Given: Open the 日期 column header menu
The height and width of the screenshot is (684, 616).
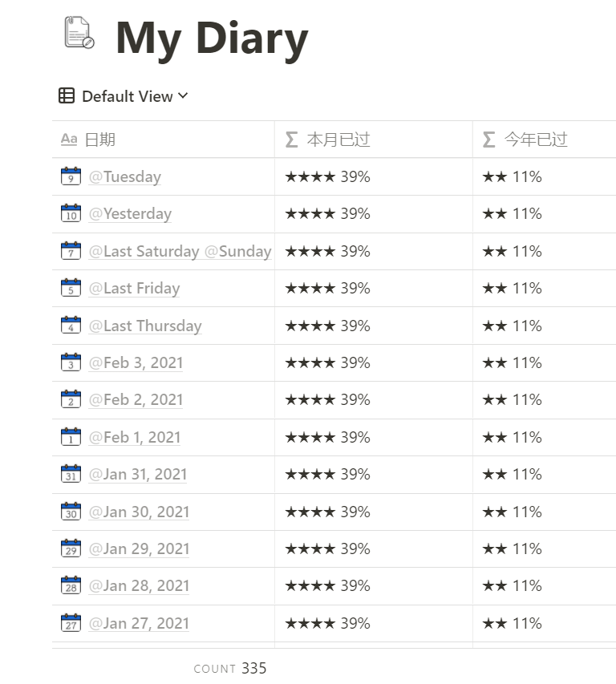Looking at the screenshot, I should (163, 140).
